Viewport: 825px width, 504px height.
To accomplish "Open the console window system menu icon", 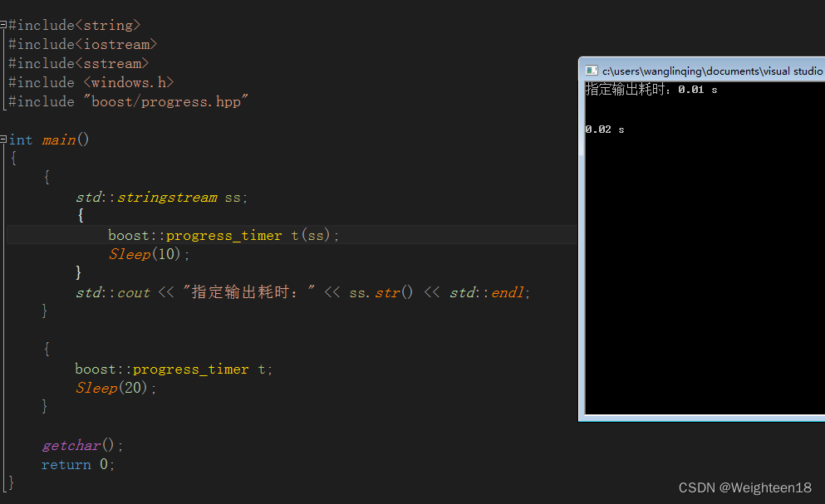I will [592, 71].
